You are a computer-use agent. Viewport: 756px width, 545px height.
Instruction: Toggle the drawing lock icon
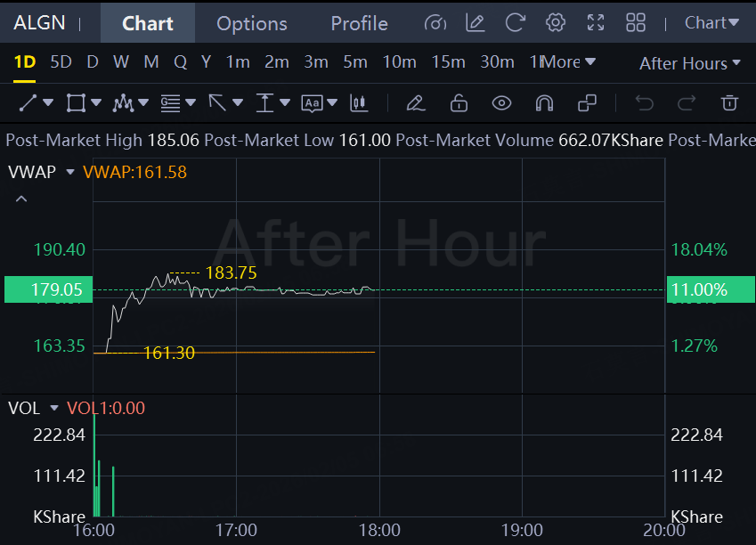tap(459, 103)
